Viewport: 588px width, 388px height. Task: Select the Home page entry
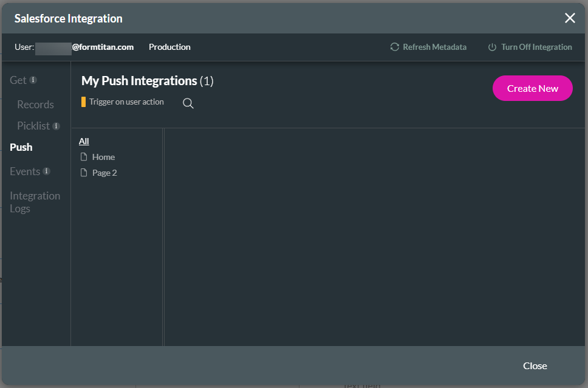[x=103, y=157]
